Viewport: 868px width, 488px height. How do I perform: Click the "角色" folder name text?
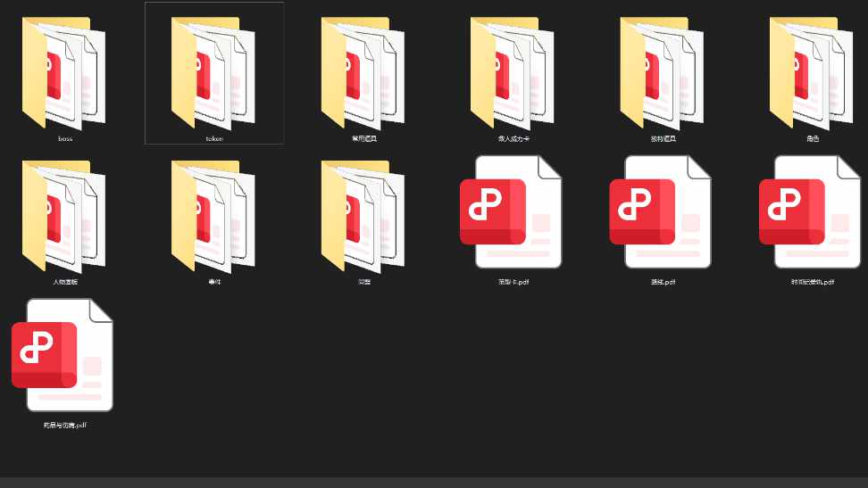[x=812, y=139]
